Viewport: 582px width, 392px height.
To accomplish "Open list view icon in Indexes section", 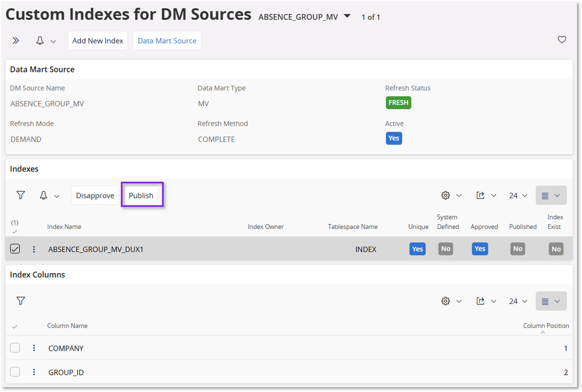I will 545,196.
